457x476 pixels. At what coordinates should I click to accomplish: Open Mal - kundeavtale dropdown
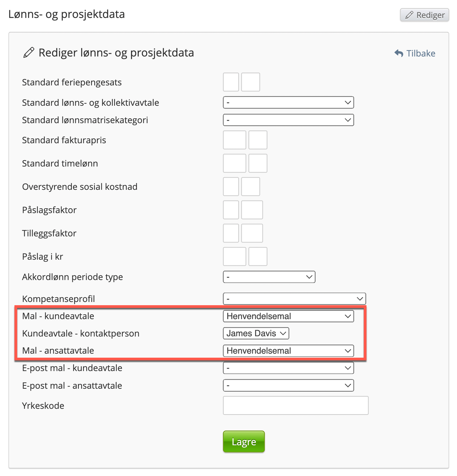[288, 316]
